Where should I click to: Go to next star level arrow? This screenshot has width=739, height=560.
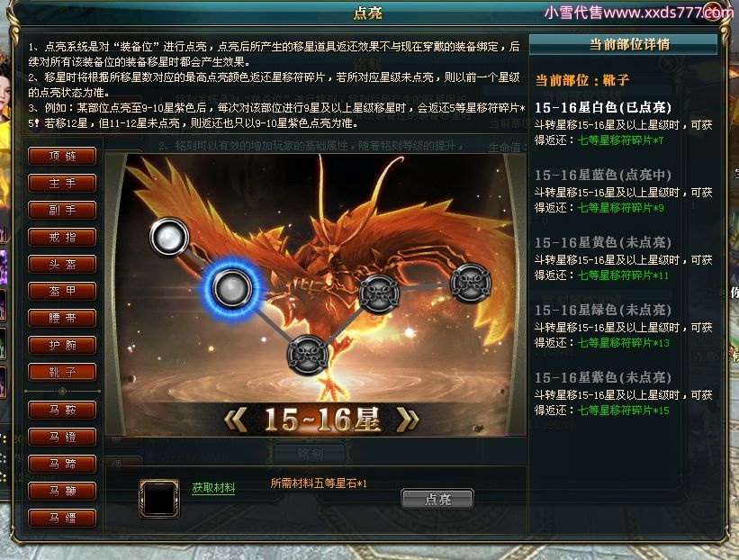[408, 420]
